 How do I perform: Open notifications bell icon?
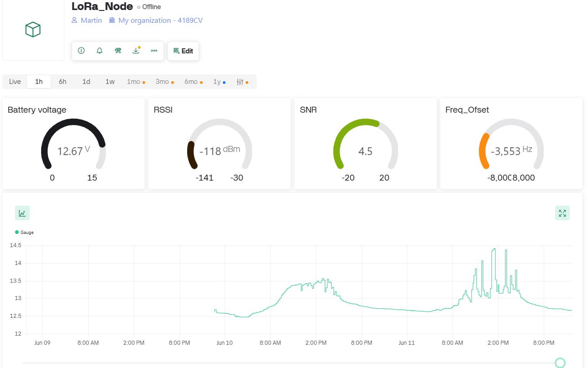(x=100, y=51)
